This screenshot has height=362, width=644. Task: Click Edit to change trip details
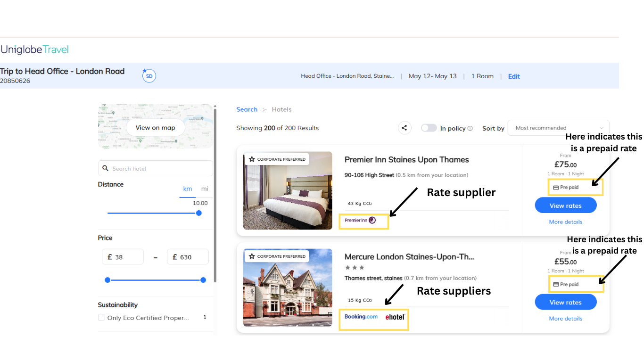[514, 76]
